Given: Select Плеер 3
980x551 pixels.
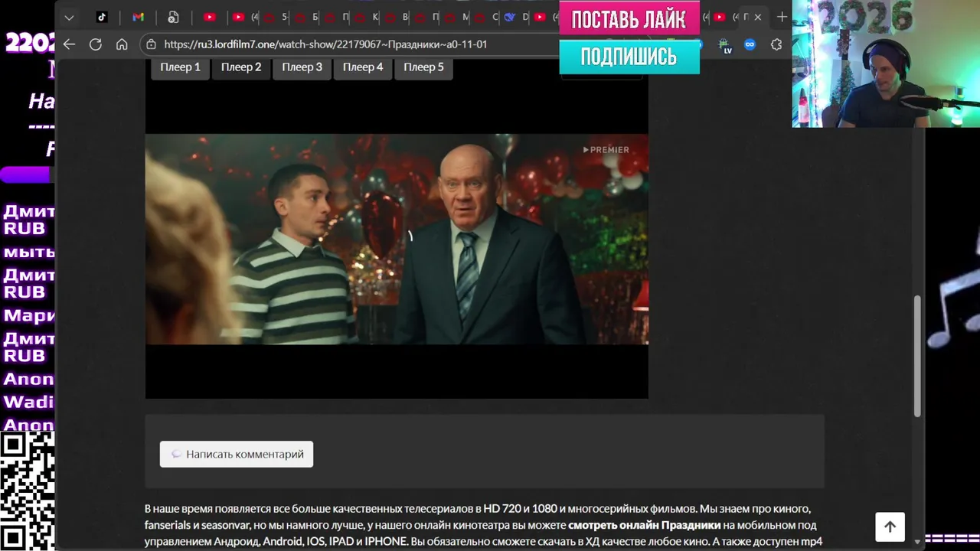Looking at the screenshot, I should (x=302, y=67).
